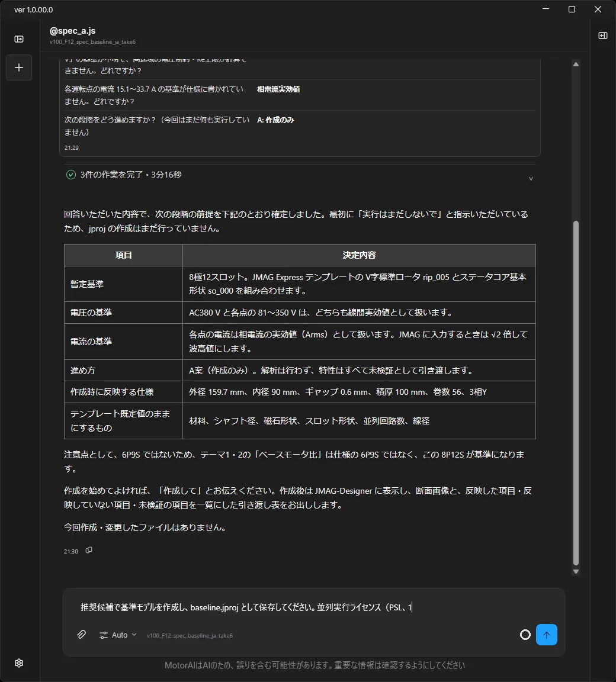Click the 進め方 table cell
Image resolution: width=616 pixels, height=682 pixels.
coord(124,370)
